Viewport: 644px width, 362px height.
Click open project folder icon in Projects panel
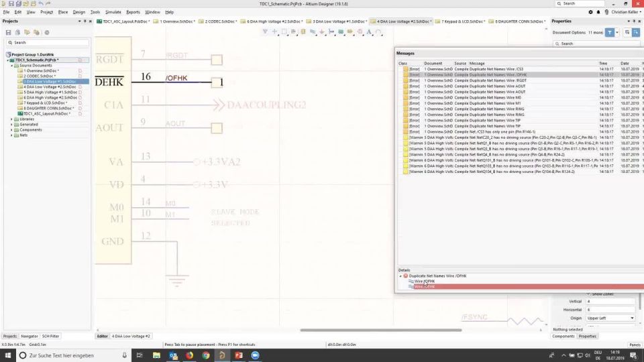[x=27, y=32]
